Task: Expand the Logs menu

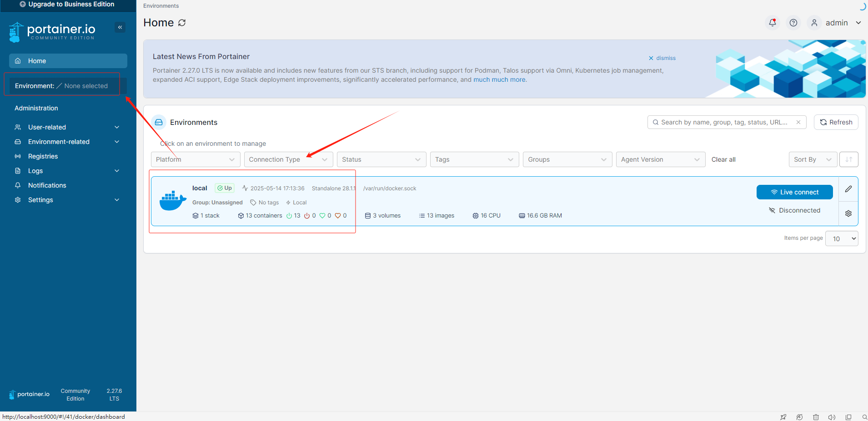Action: (x=67, y=171)
